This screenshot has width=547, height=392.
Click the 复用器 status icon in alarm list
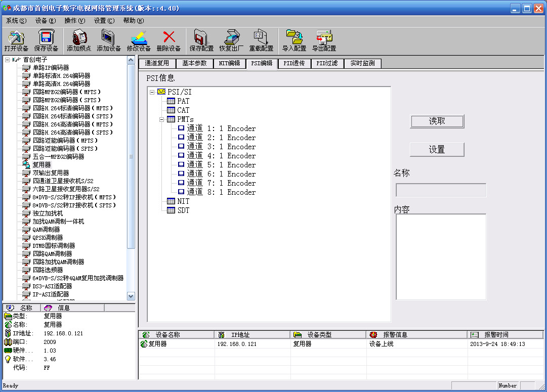tap(144, 344)
